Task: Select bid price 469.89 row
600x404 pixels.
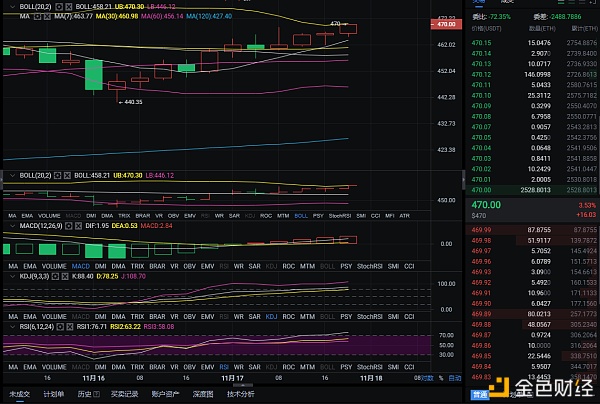Action: (533, 314)
